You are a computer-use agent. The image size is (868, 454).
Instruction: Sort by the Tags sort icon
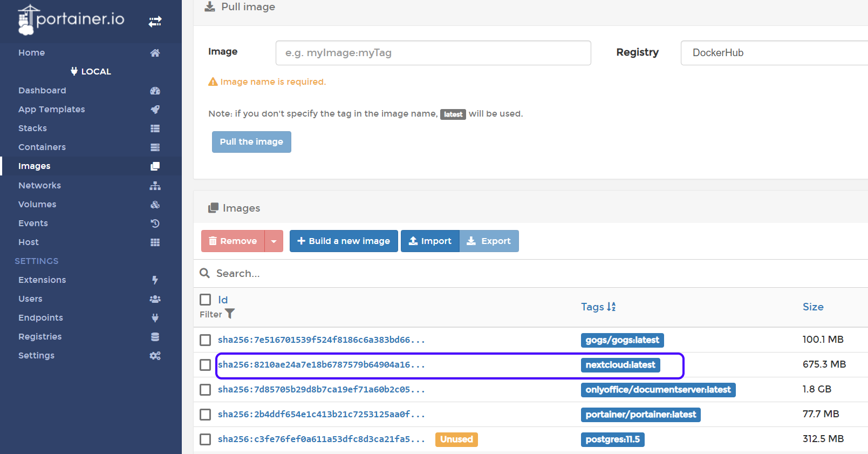pos(611,307)
